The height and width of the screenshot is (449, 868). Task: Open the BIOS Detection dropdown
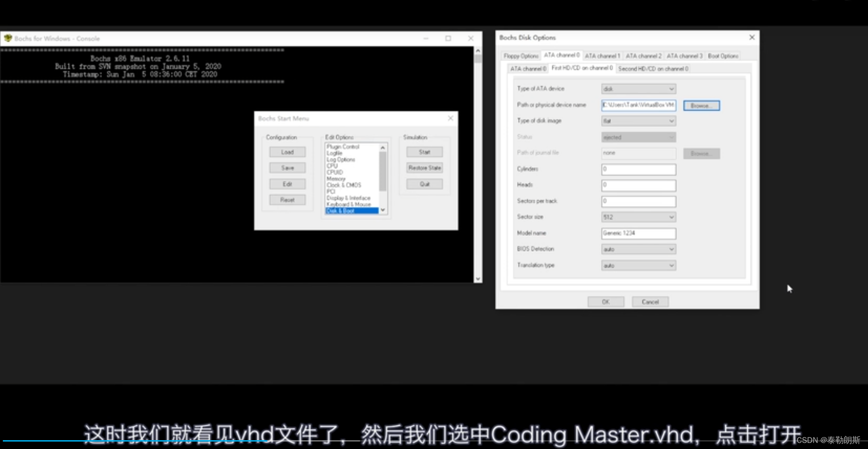(x=638, y=249)
